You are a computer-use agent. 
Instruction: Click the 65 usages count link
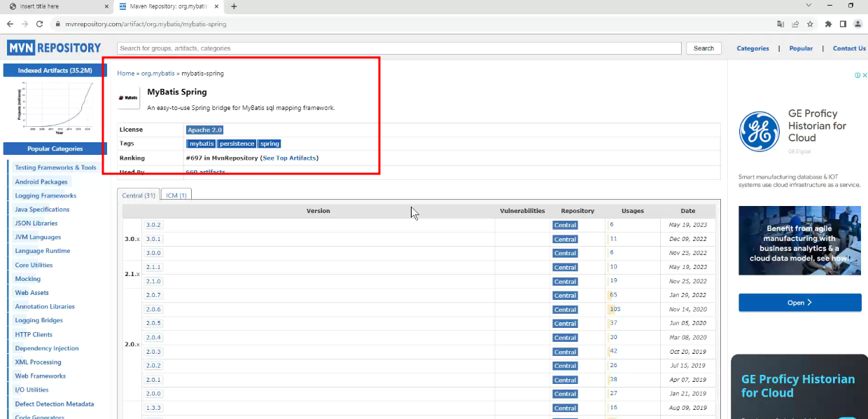click(613, 295)
